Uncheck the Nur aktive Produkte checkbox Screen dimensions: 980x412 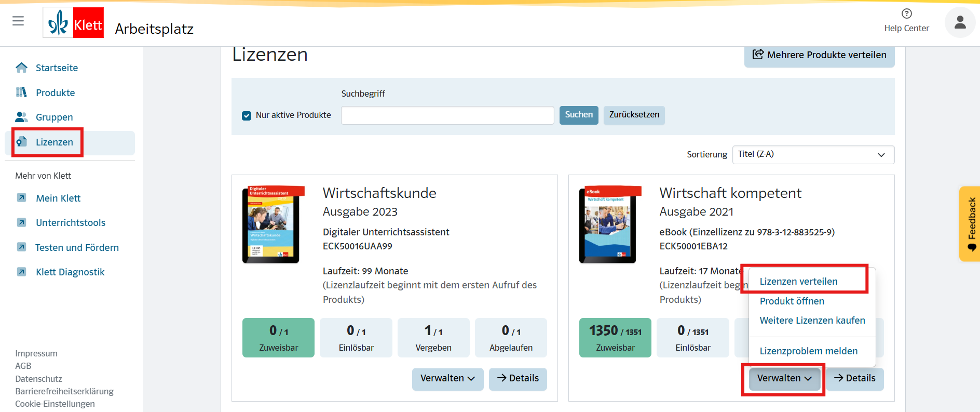coord(247,115)
